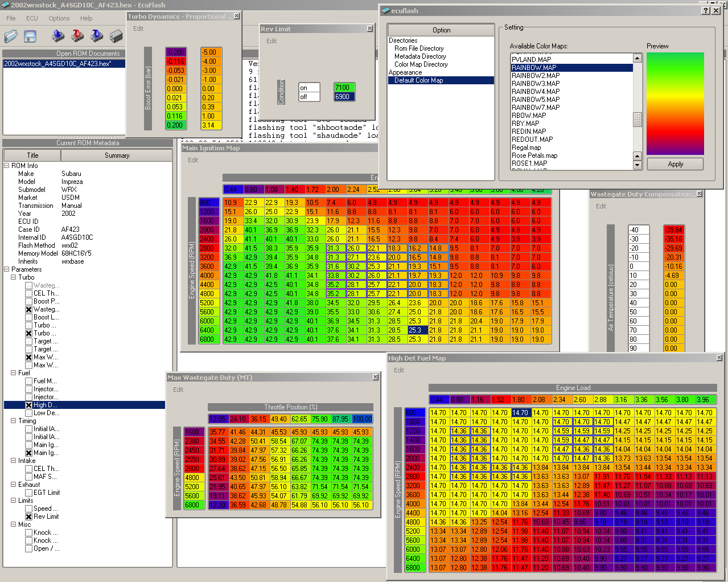Click the blue down-arrow chip toolbar icon
Image resolution: width=728 pixels, height=582 pixels.
97,36
